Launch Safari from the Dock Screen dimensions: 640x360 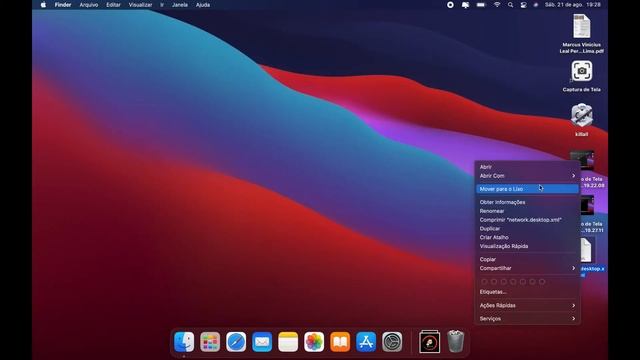(x=236, y=342)
